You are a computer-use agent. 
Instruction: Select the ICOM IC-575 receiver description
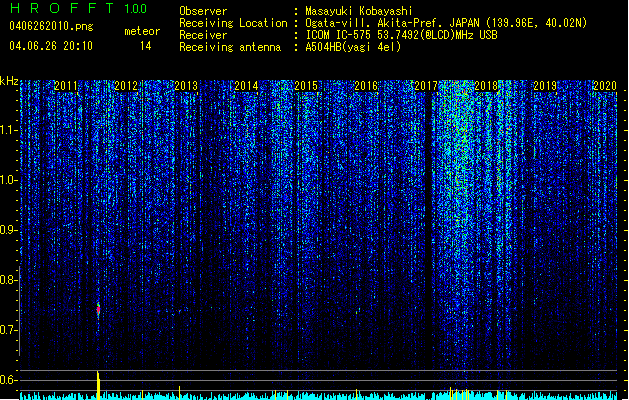(402, 35)
